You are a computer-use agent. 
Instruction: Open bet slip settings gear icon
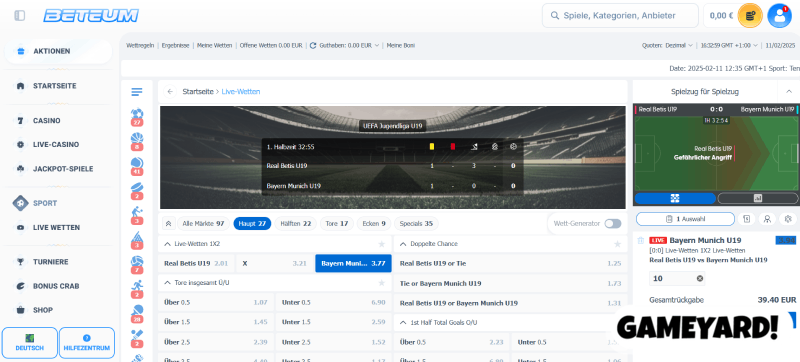(x=788, y=219)
